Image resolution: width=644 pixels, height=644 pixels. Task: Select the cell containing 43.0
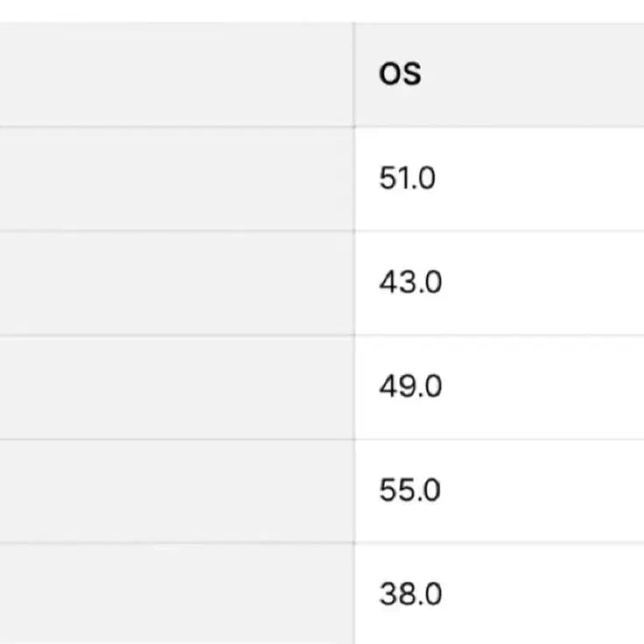pyautogui.click(x=410, y=283)
